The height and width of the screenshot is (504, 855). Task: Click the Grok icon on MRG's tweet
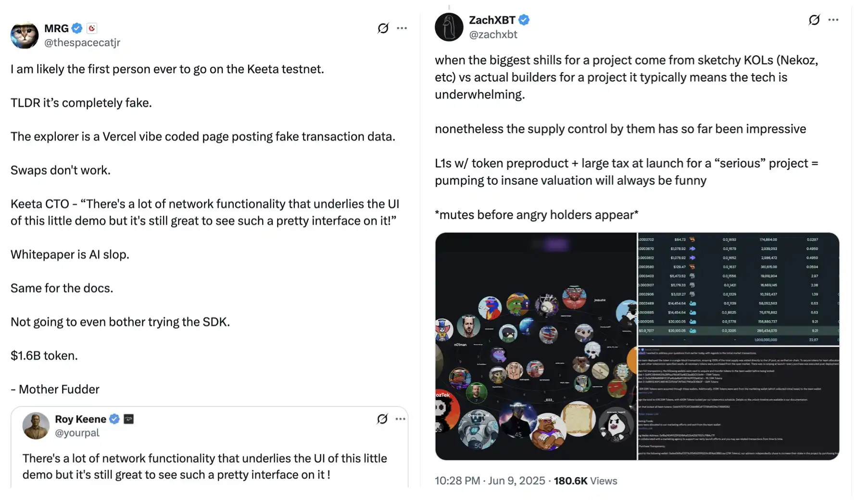coord(383,28)
